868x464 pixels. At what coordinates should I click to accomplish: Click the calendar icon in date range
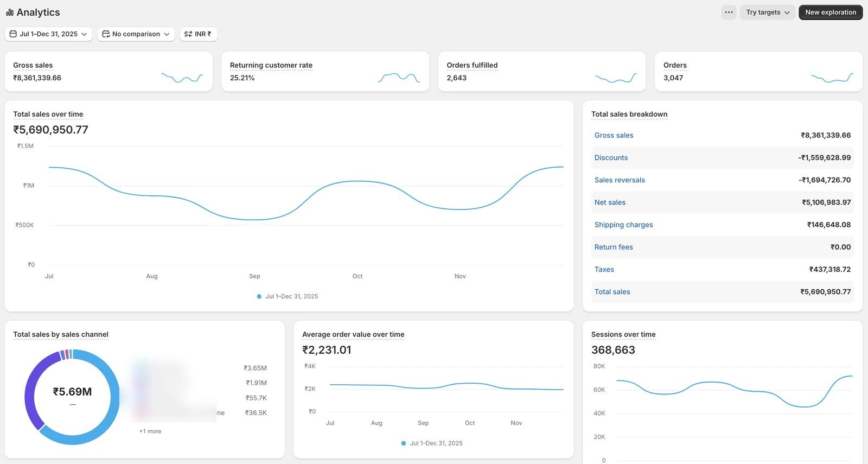[x=13, y=34]
